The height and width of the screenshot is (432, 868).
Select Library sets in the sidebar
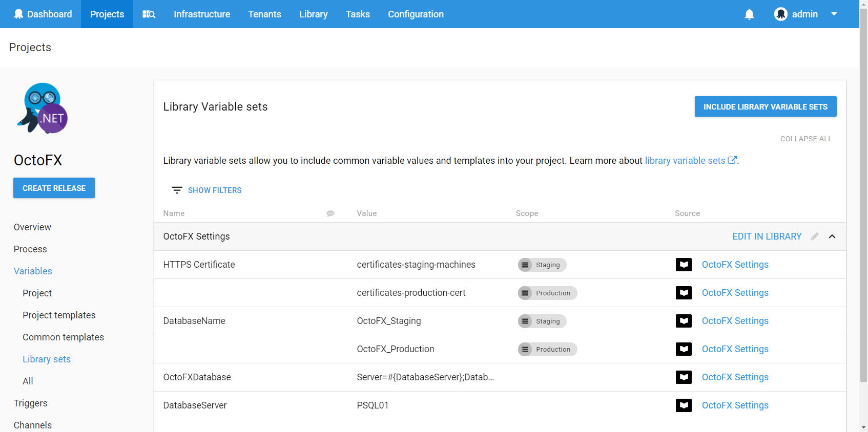[47, 359]
